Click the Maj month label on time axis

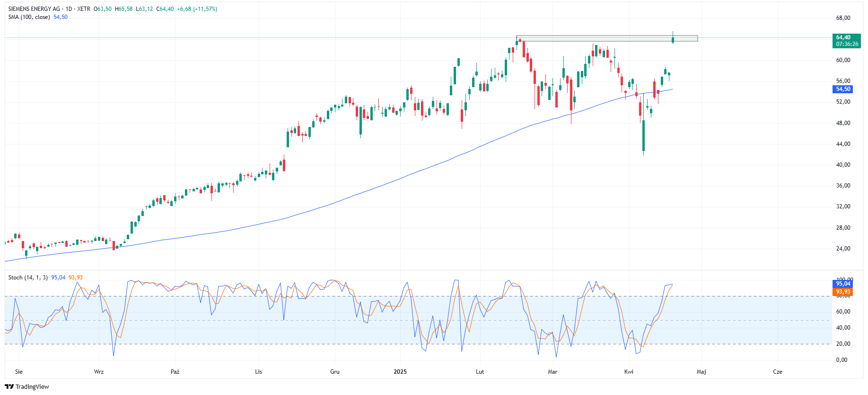point(701,372)
